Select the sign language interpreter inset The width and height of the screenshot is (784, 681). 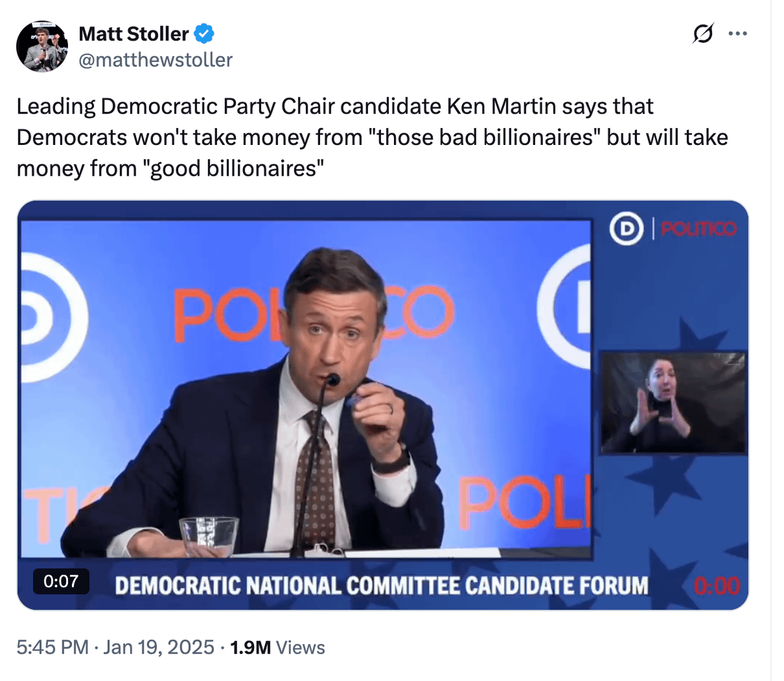673,402
